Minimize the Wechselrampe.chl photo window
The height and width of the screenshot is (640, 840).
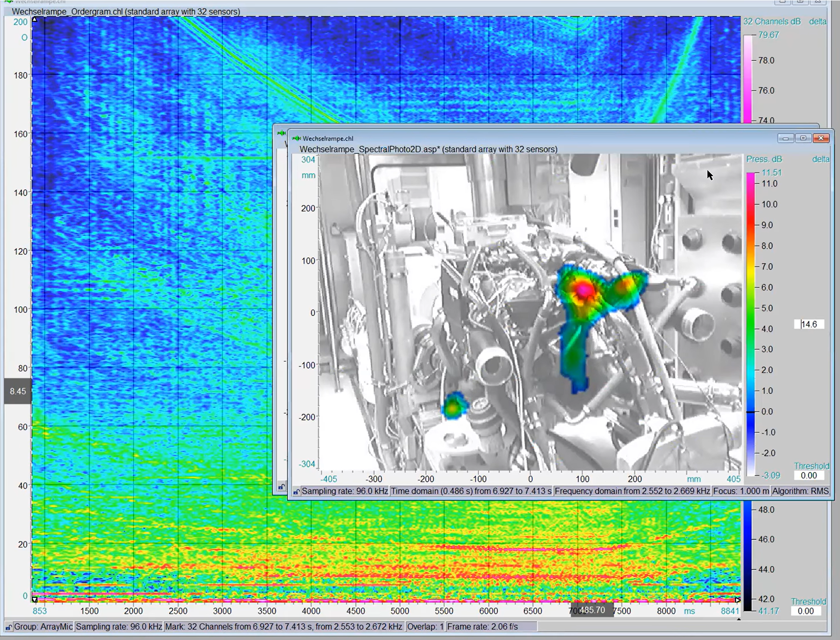tap(785, 138)
